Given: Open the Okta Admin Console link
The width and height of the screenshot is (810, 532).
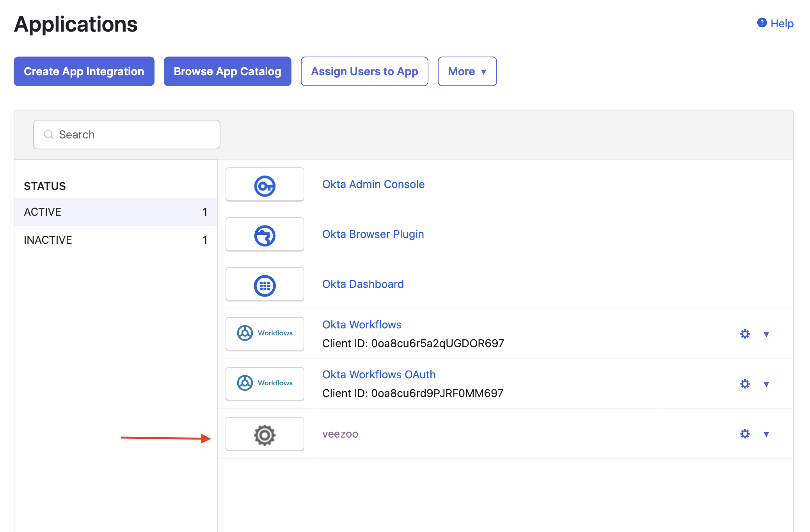Looking at the screenshot, I should point(373,184).
